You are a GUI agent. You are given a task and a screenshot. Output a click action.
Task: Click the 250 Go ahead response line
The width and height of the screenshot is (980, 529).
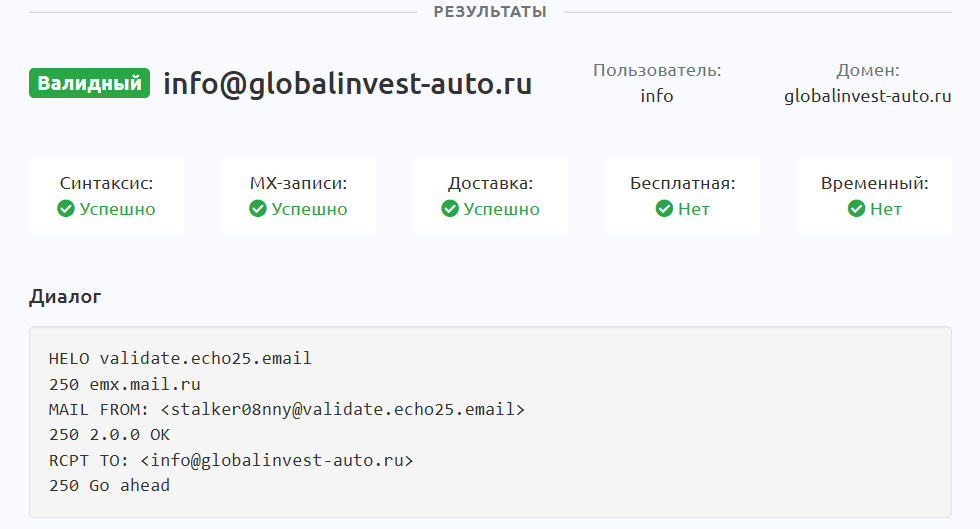[109, 486]
